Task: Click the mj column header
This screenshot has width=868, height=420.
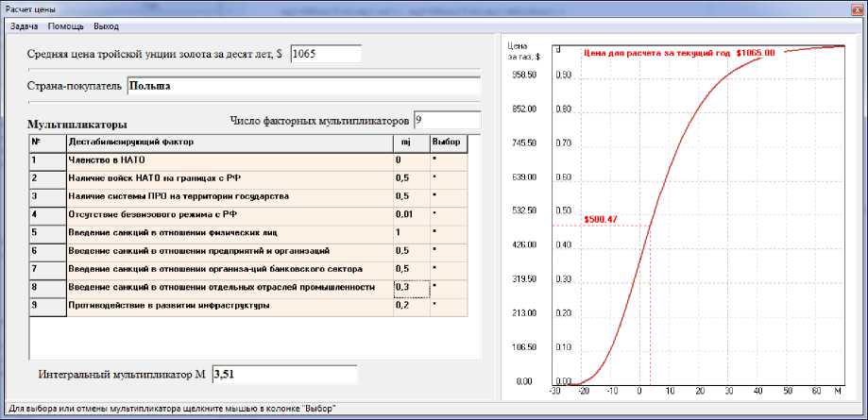Action: (x=411, y=143)
